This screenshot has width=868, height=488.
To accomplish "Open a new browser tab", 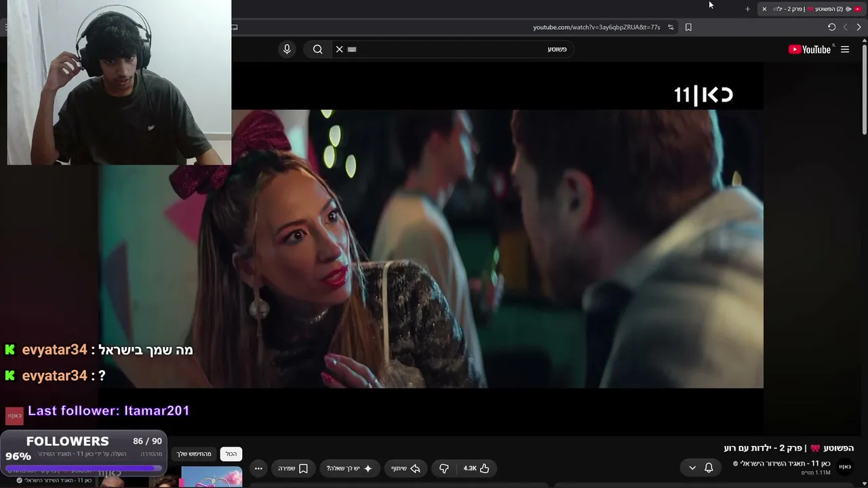I will (747, 9).
